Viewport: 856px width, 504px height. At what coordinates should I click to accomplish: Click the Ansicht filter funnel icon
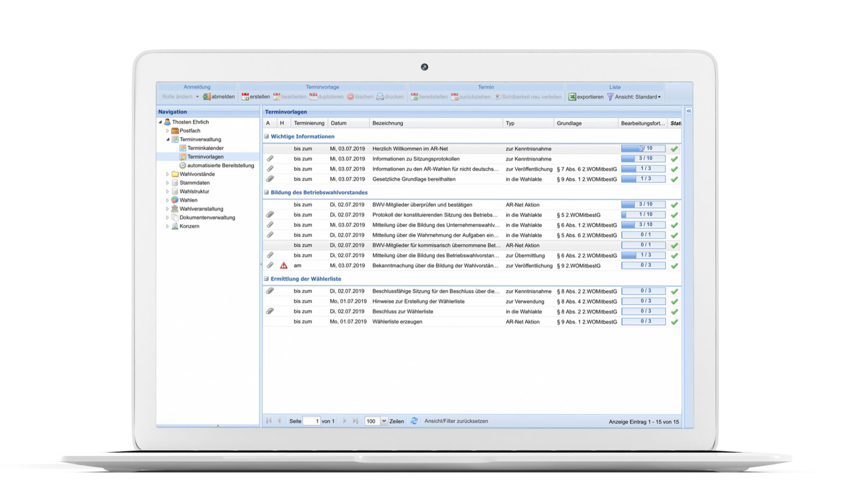click(610, 97)
